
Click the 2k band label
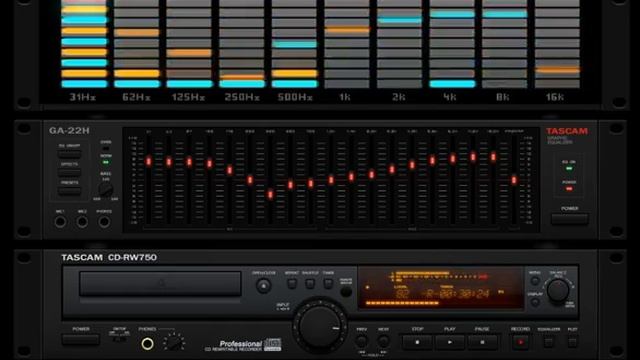pos(398,97)
